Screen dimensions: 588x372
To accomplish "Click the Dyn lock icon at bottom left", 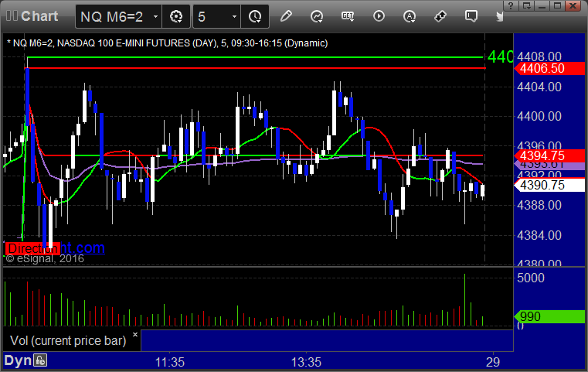I will (40, 360).
